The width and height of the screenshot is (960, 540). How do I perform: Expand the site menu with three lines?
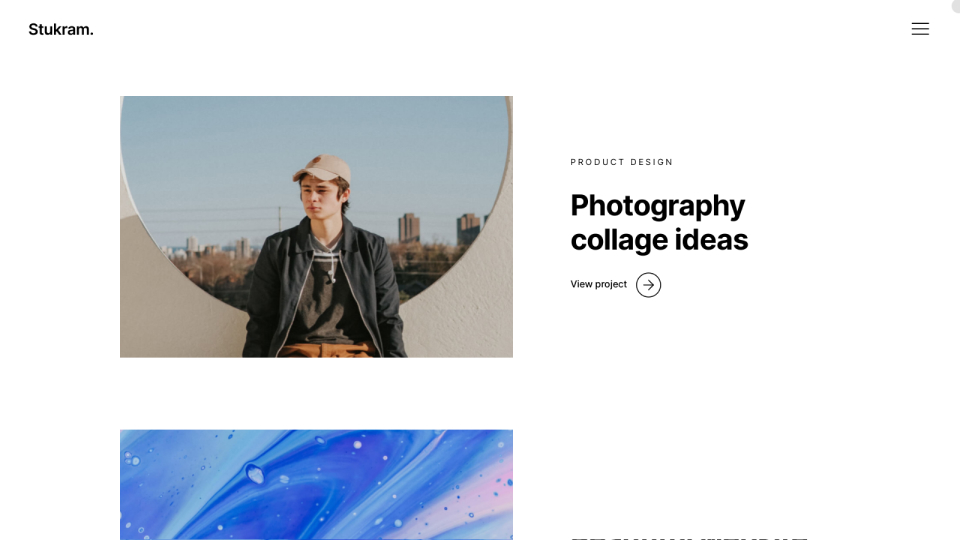pos(920,29)
